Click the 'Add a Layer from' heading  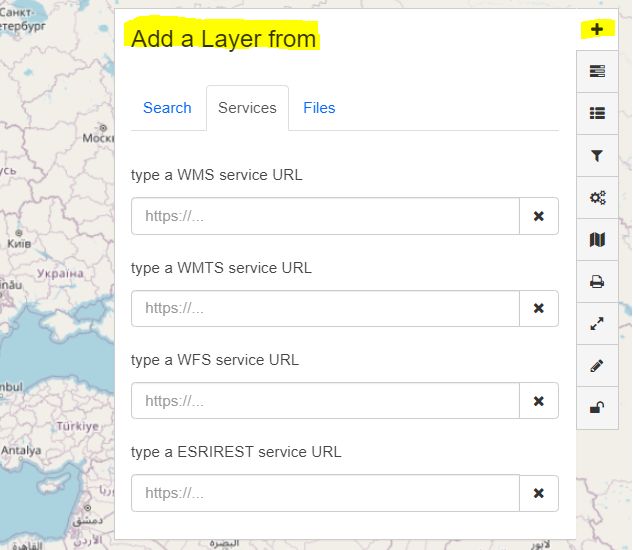tap(224, 39)
